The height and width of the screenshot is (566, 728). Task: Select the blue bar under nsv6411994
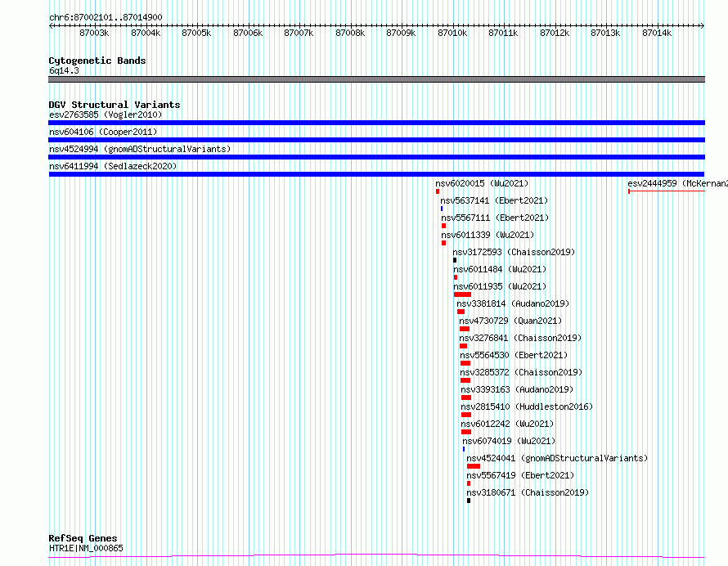click(376, 174)
